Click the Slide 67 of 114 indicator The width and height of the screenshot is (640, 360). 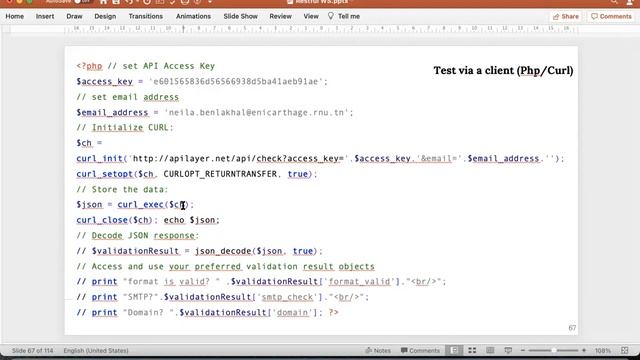pyautogui.click(x=33, y=351)
